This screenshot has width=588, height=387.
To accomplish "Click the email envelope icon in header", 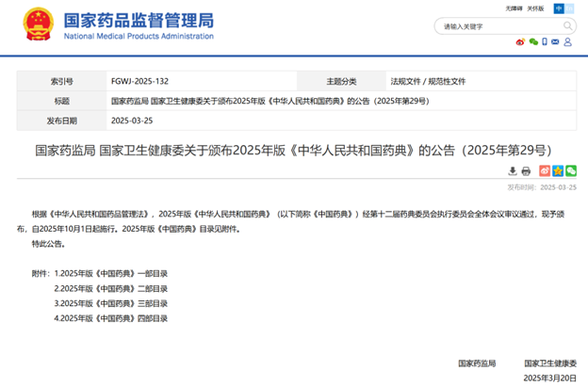I will tap(558, 41).
